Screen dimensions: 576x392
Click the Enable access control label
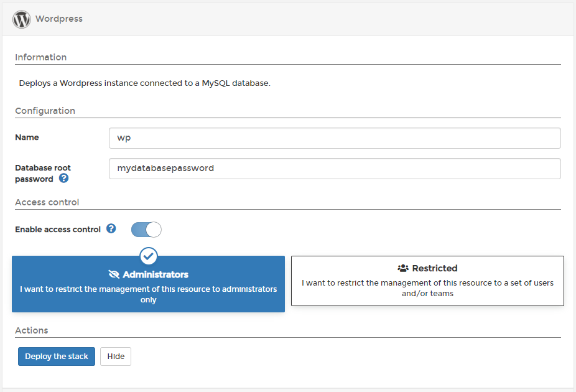click(58, 229)
